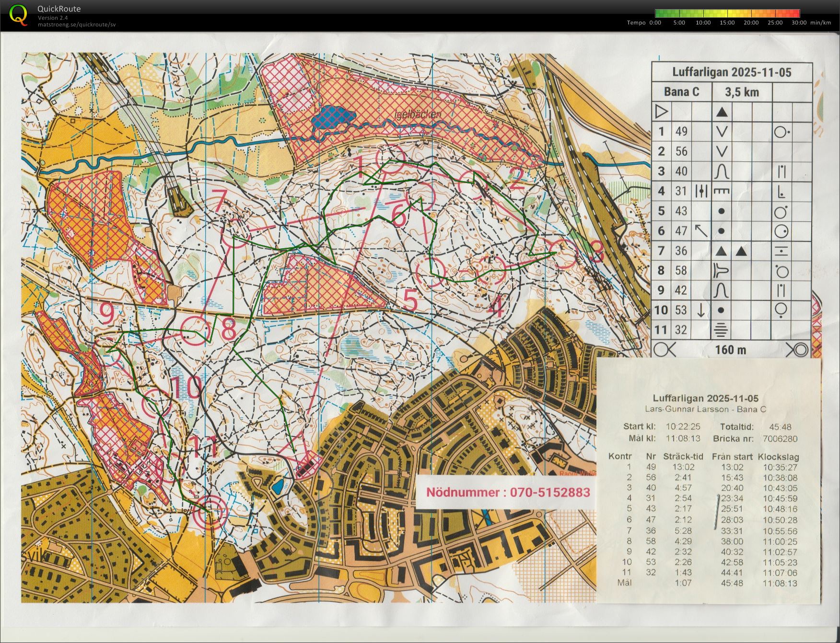The image size is (840, 643).
Task: Select the double boulder triangles in row 7
Action: click(x=731, y=251)
